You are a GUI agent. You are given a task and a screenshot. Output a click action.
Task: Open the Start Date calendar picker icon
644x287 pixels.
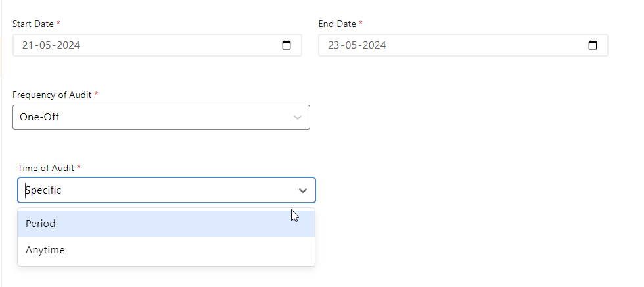click(x=287, y=45)
